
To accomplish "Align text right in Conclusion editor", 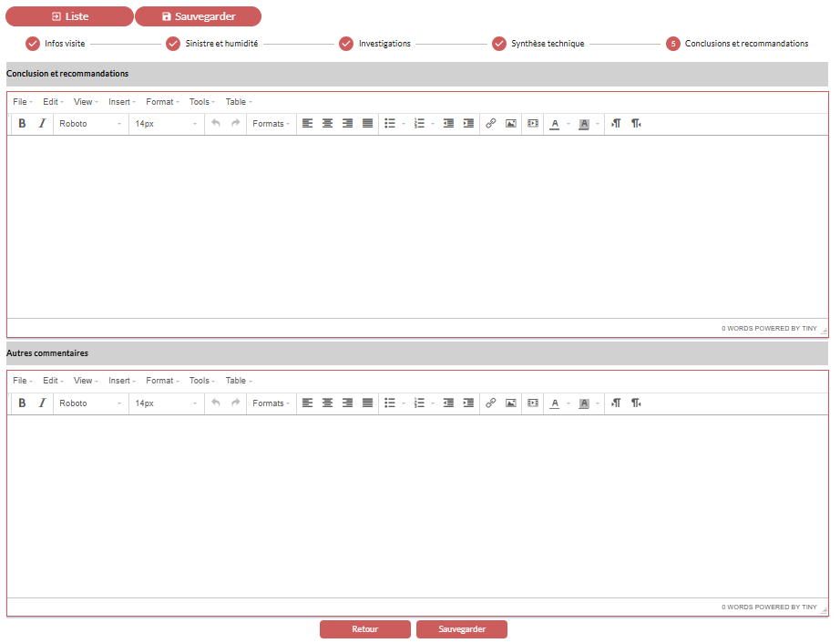I will coord(348,124).
